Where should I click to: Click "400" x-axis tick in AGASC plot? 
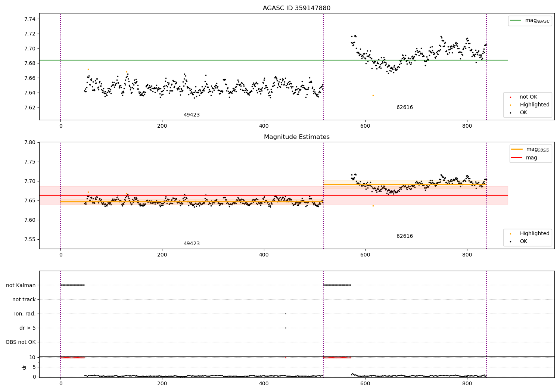(264, 126)
